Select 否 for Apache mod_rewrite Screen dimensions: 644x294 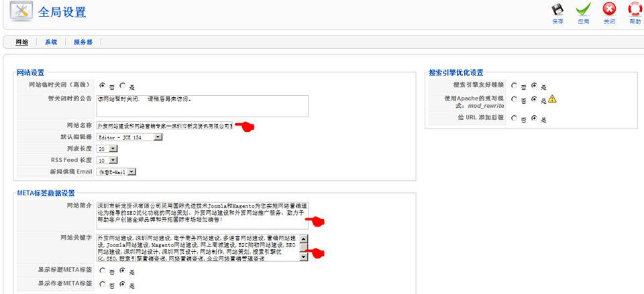(515, 99)
